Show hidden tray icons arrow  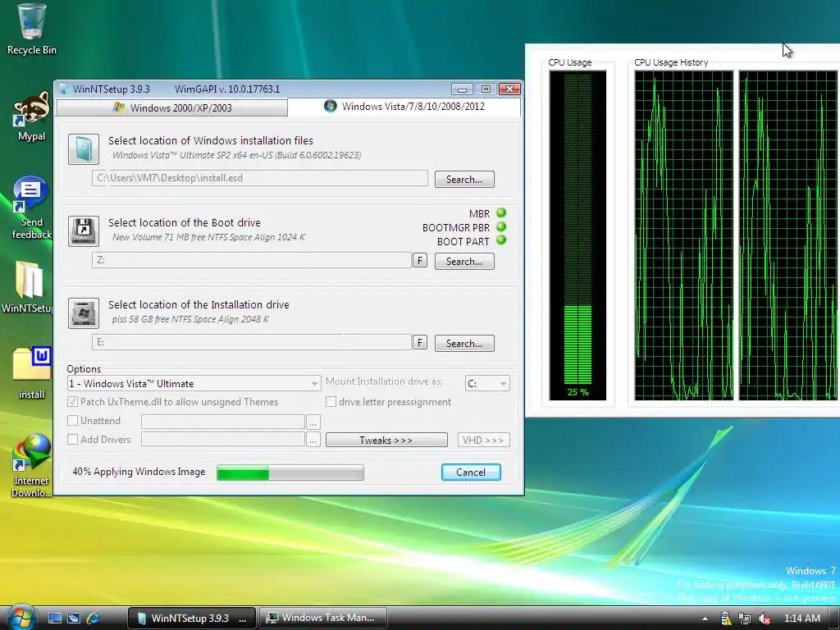click(705, 619)
